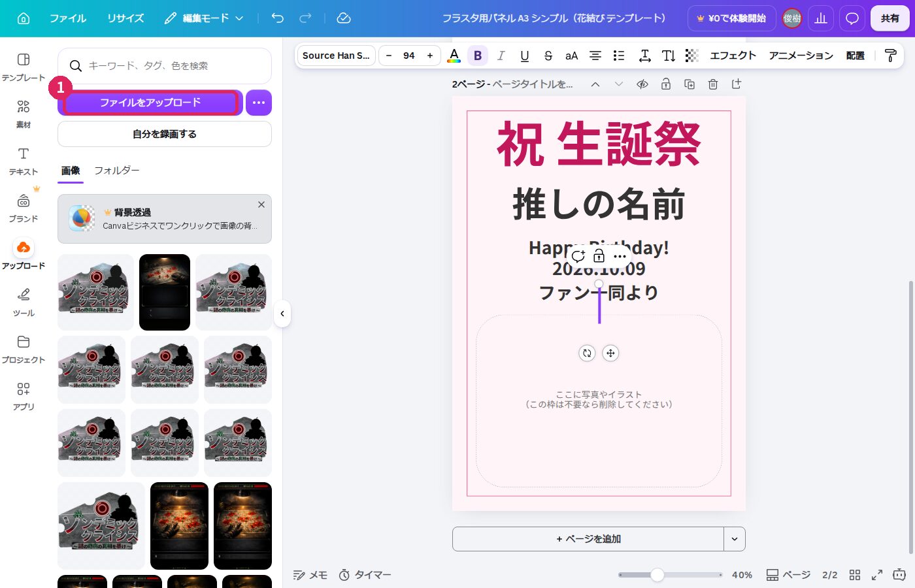
Task: Duplicate page 2
Action: click(x=690, y=84)
